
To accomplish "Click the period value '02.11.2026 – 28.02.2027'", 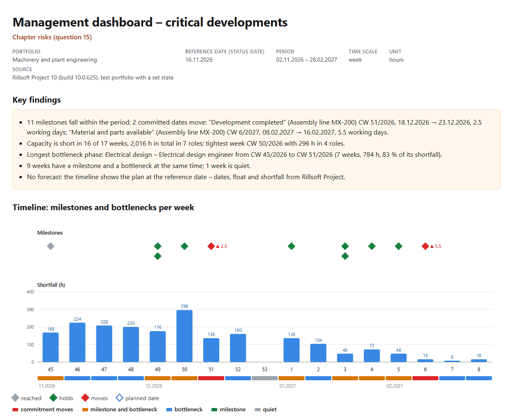I will pos(307,60).
